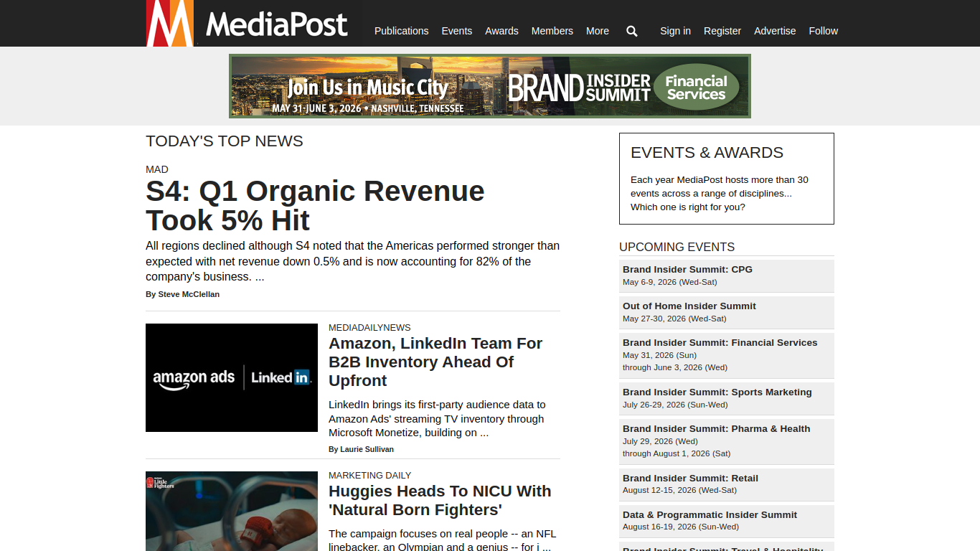Open Out of Home Insider Summit event
This screenshot has height=551, width=980.
click(x=689, y=306)
